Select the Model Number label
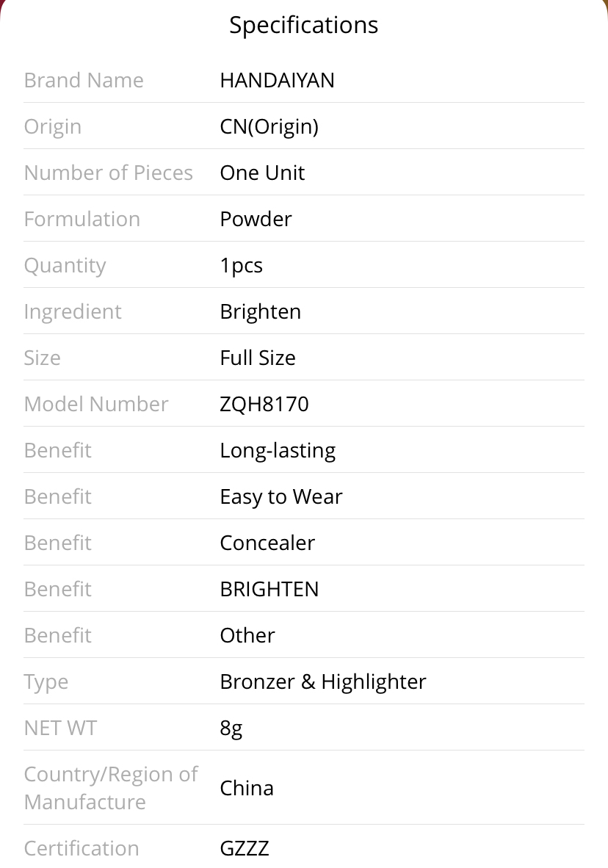 point(95,404)
